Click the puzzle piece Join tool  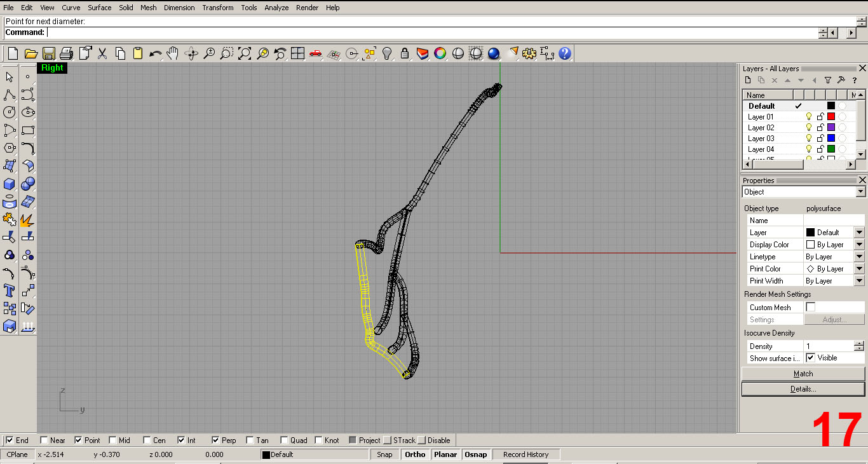(10, 221)
